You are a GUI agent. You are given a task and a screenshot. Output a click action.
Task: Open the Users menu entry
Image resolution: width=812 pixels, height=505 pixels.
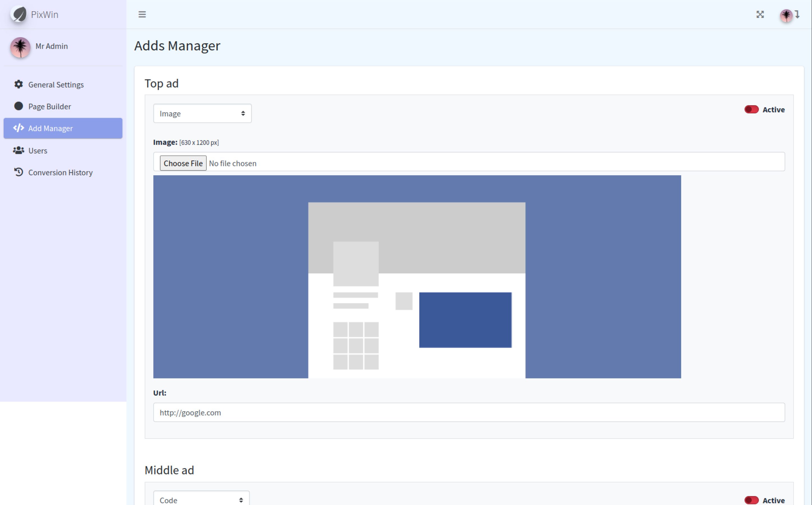tap(37, 151)
